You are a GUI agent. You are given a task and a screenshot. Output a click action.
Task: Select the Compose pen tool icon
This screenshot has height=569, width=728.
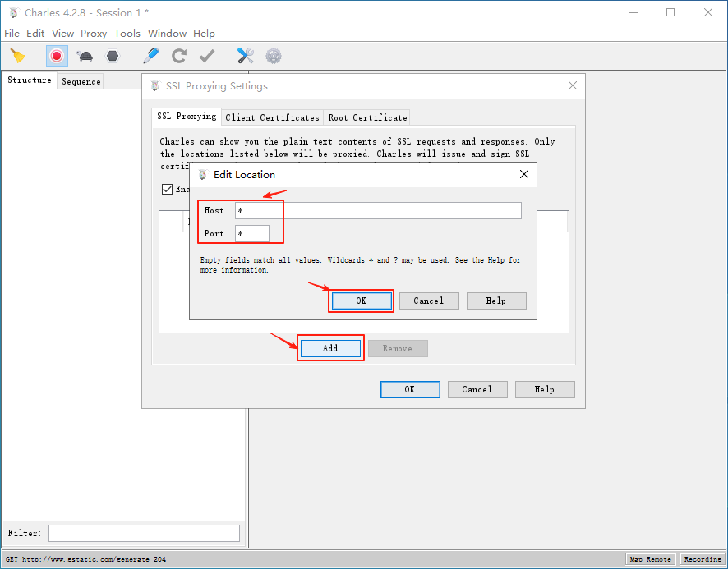pyautogui.click(x=151, y=56)
